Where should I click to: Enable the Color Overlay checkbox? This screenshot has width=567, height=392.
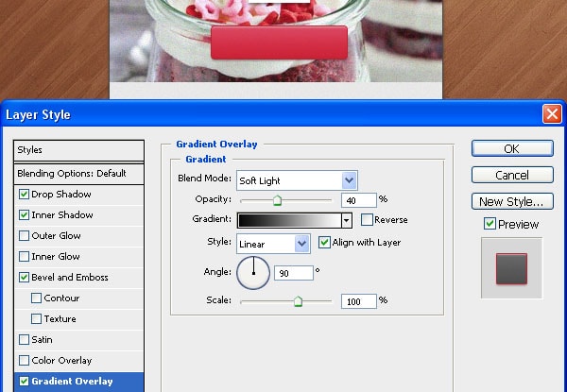[24, 360]
